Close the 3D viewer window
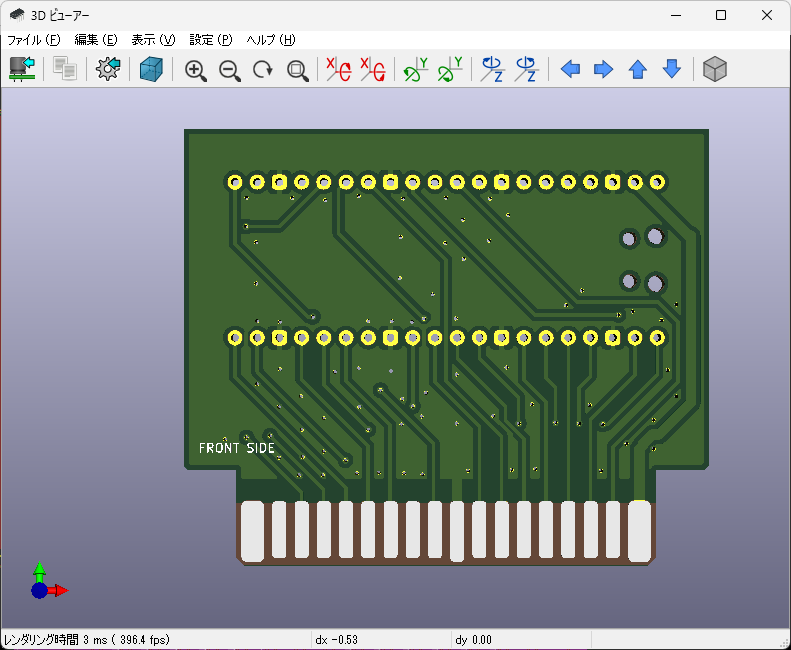Screen dimensions: 791x650 coord(767,15)
